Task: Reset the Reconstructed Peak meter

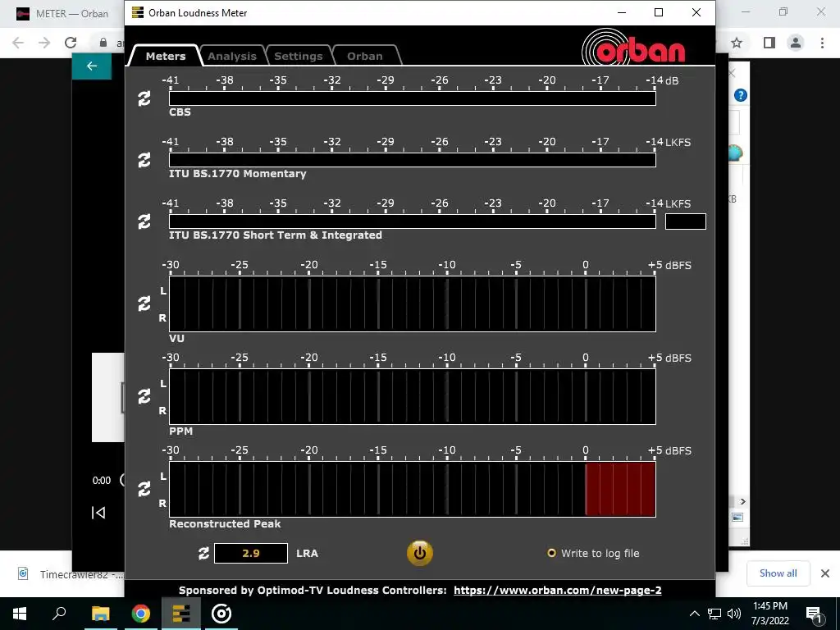Action: [x=144, y=489]
